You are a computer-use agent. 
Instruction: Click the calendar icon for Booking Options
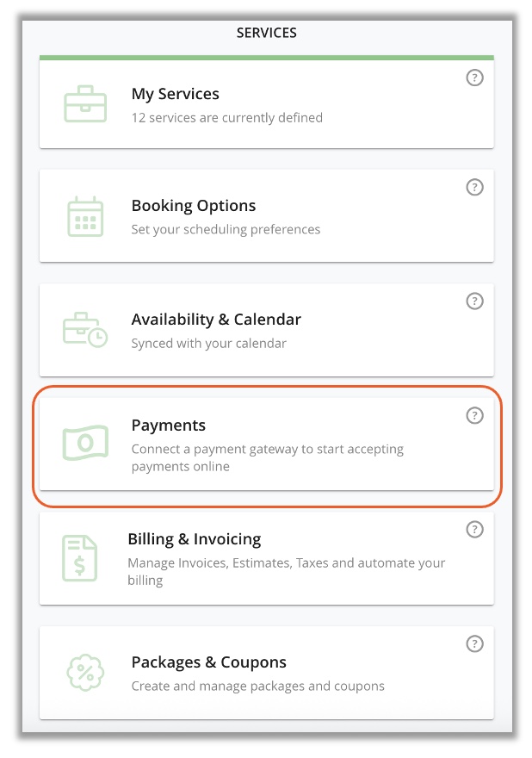click(85, 216)
